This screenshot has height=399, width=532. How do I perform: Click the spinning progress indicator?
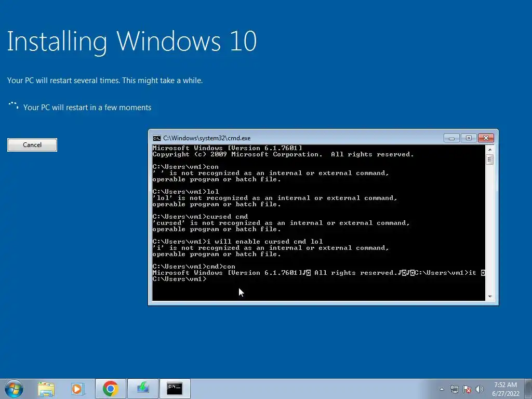14,106
